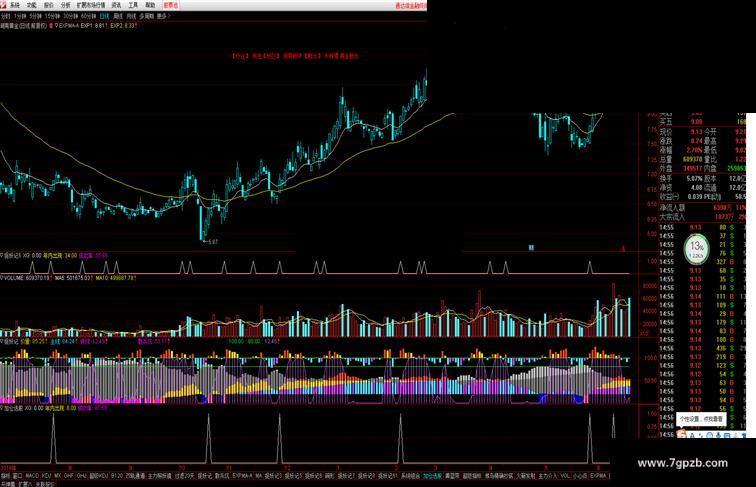Open the 报价 menu
The image size is (756, 487).
pyautogui.click(x=48, y=5)
